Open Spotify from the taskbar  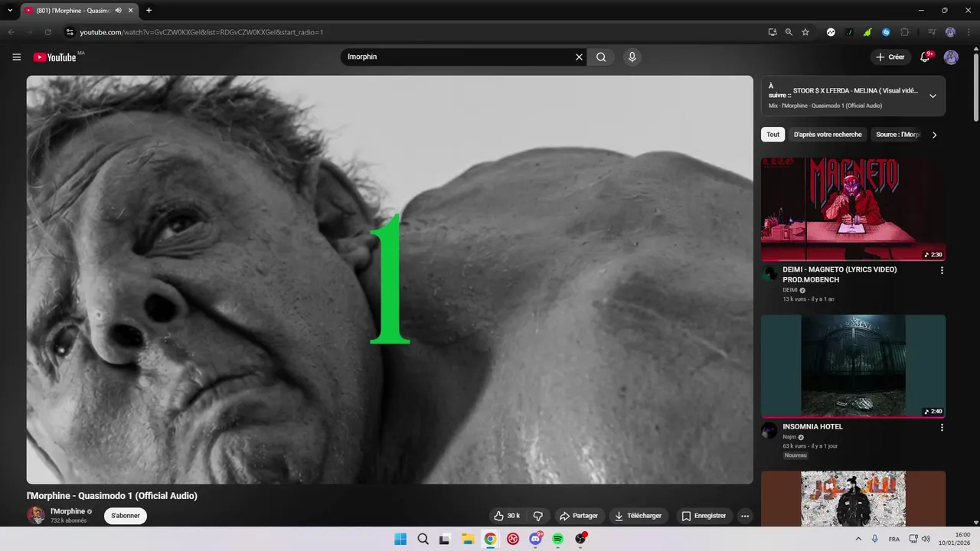(x=558, y=539)
